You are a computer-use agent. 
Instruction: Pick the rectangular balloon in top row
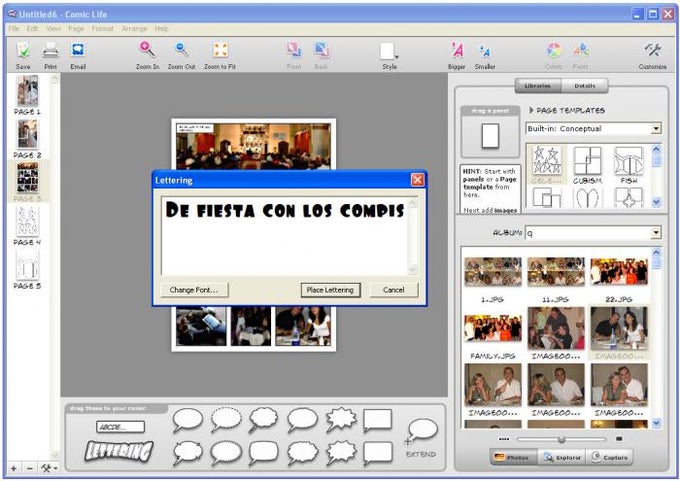coord(377,420)
